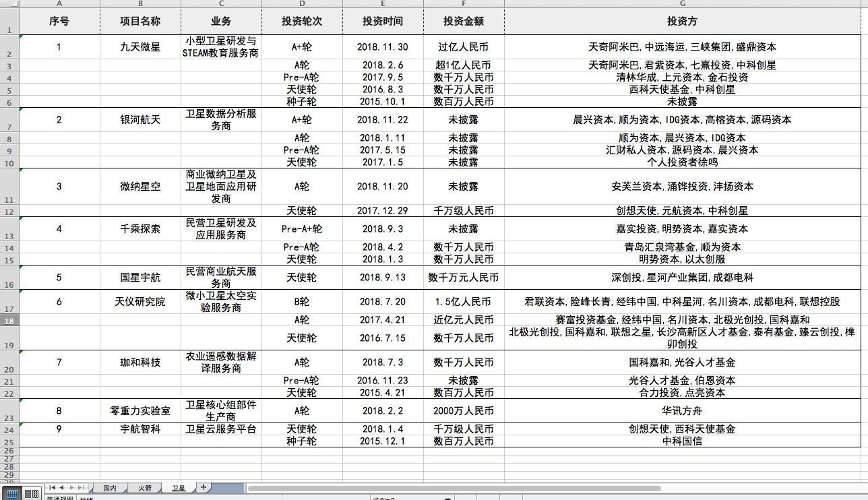Screen dimensions: 868x500
Task: Select the 九天微星 cell
Action: pyautogui.click(x=140, y=47)
